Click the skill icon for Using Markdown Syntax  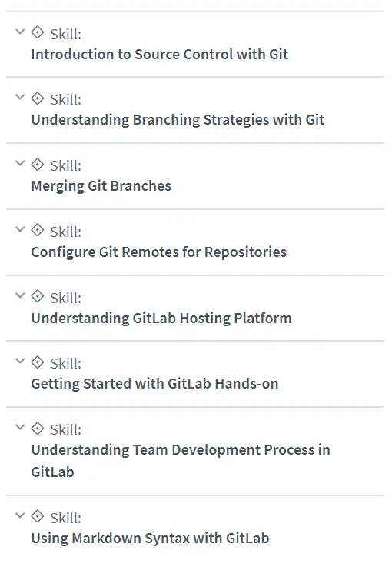click(37, 516)
